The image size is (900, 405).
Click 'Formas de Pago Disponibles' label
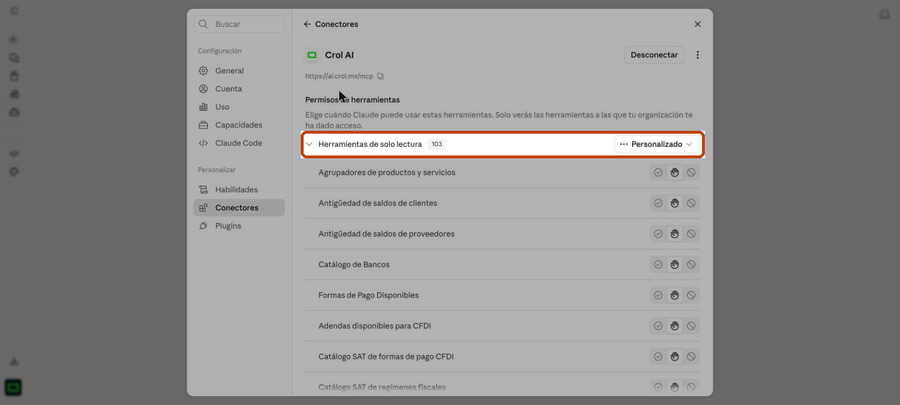(368, 295)
